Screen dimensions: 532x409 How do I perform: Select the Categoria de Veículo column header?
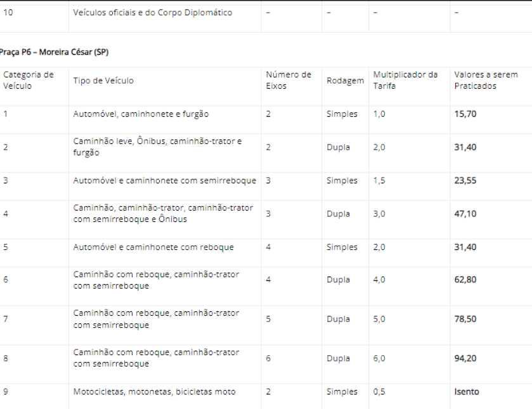(29, 80)
